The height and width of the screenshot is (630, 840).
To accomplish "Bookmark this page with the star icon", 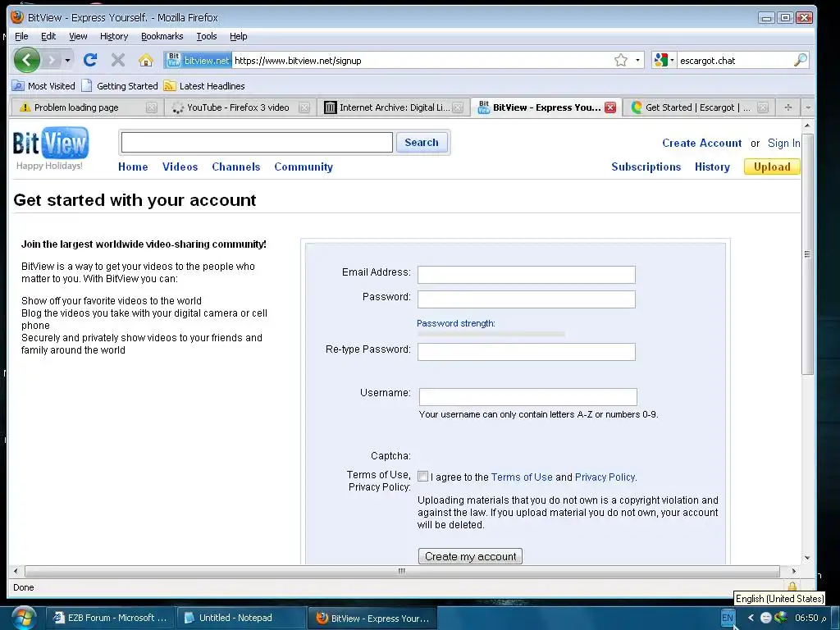I will point(620,60).
